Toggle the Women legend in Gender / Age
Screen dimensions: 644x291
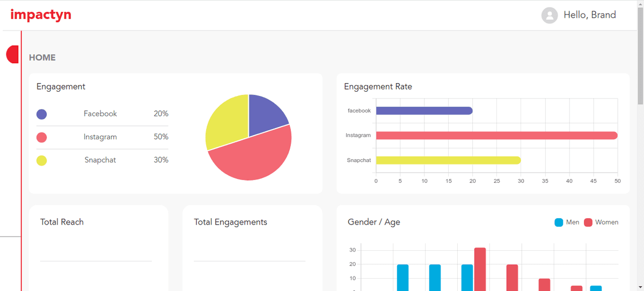click(601, 222)
